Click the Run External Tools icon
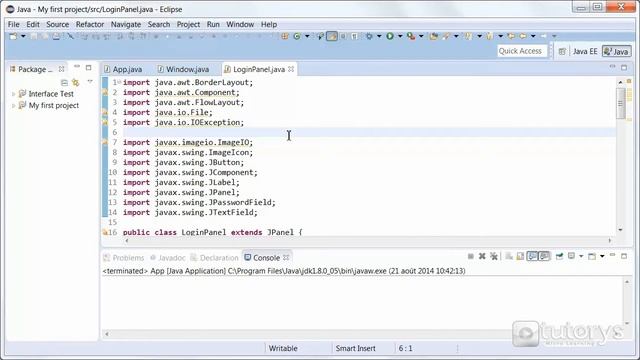Viewport: 640px width, 360px height. [x=411, y=36]
